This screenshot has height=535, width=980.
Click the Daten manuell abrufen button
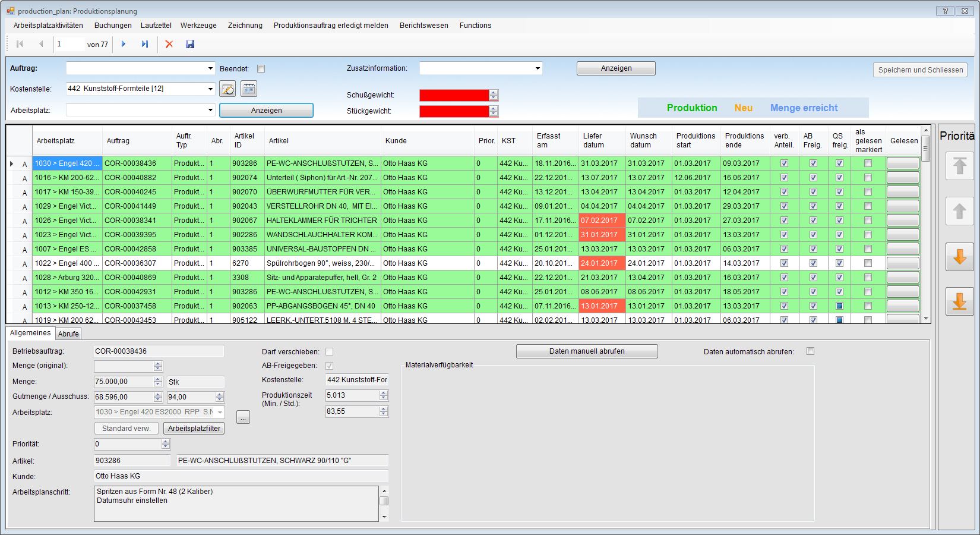(x=586, y=351)
